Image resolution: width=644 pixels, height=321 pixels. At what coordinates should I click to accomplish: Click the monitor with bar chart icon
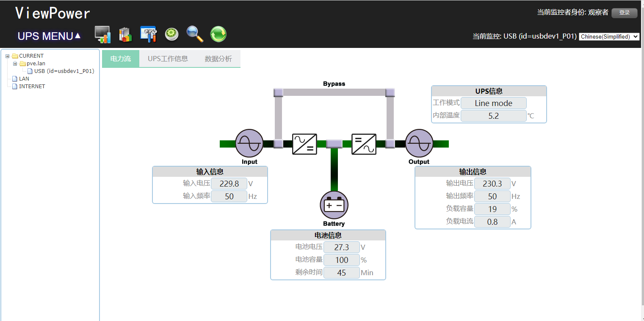(x=102, y=34)
